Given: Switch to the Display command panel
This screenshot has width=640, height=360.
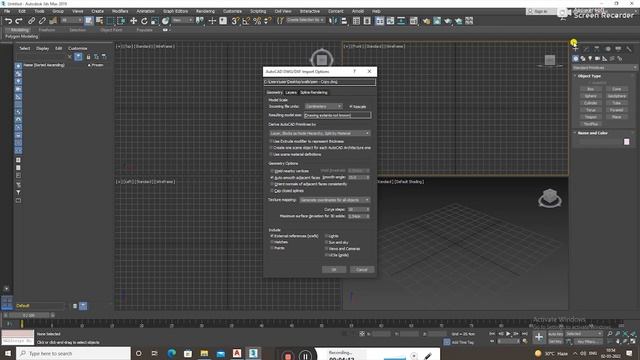Looking at the screenshot, I should click(x=618, y=49).
